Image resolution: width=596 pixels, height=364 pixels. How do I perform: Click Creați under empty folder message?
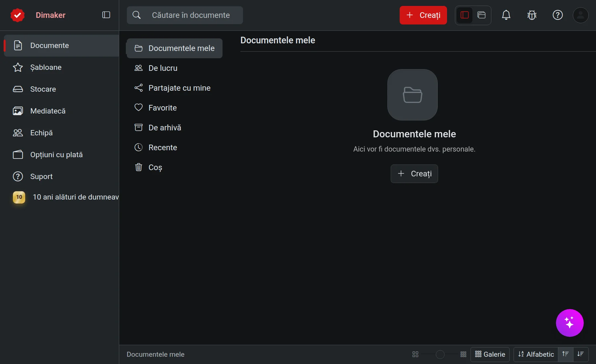(x=414, y=174)
